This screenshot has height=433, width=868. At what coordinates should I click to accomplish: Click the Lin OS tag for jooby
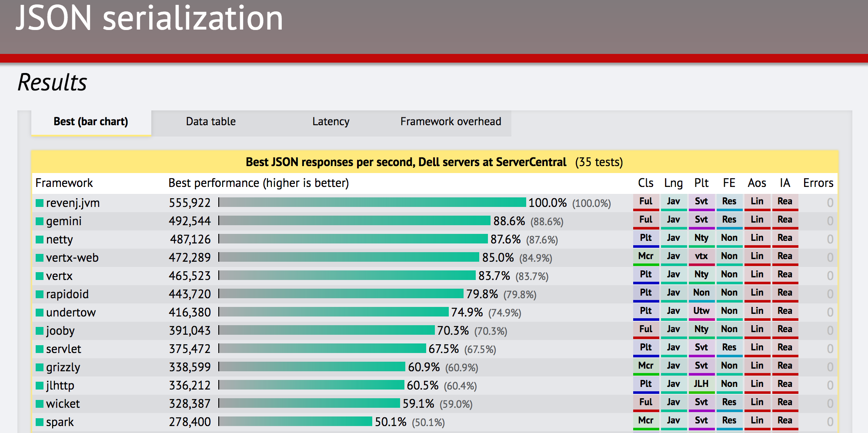pyautogui.click(x=757, y=330)
